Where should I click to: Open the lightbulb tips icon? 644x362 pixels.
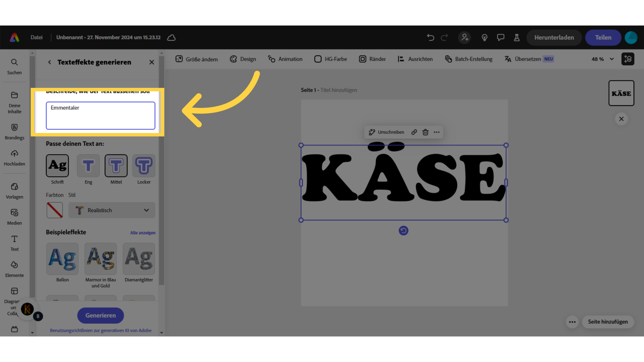point(484,38)
